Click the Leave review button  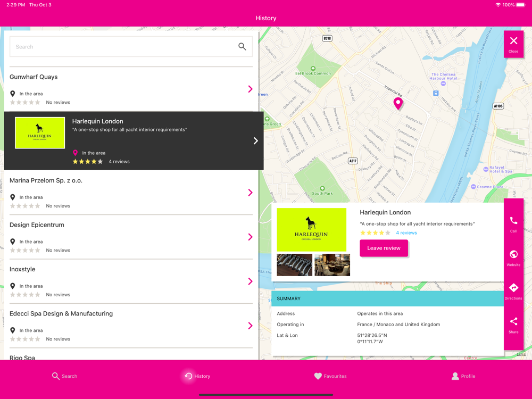384,248
